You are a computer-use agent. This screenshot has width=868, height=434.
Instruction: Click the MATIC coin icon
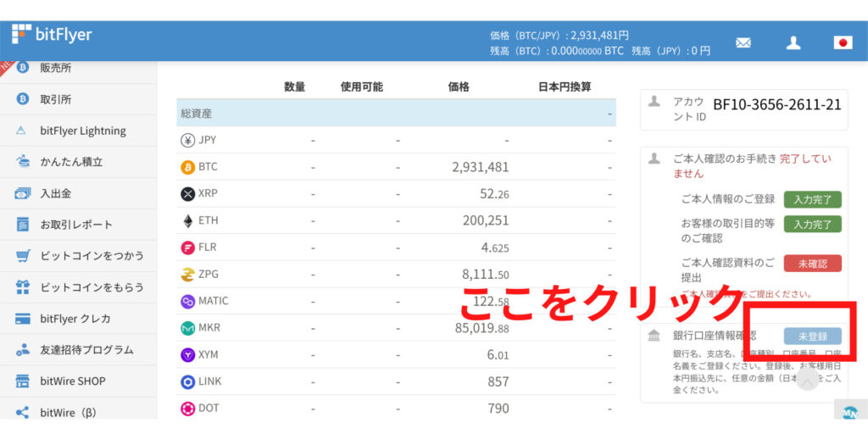click(x=188, y=301)
